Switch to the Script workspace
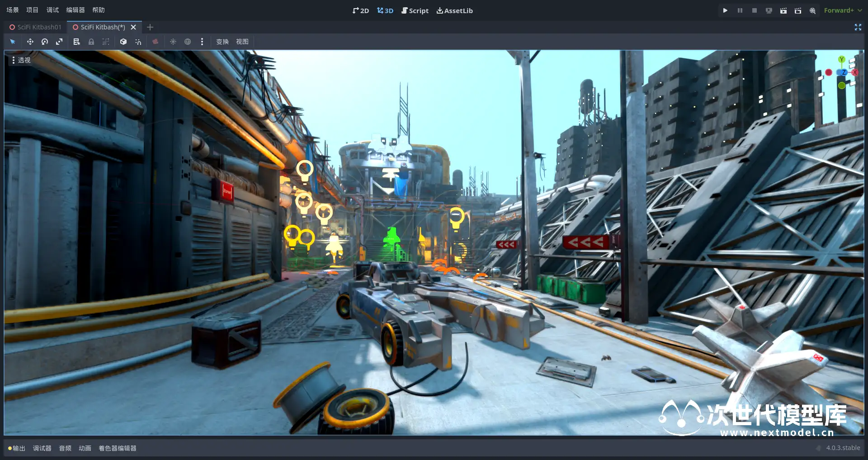 point(415,10)
